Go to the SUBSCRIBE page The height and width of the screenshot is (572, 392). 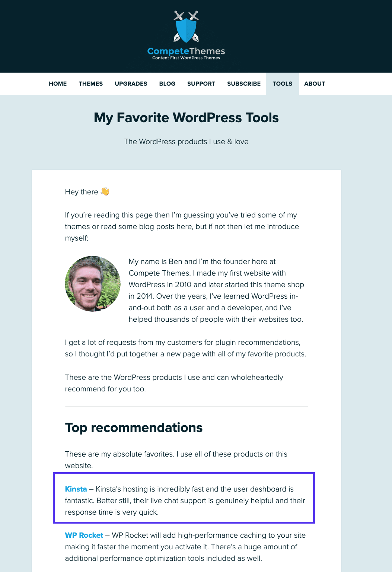243,84
